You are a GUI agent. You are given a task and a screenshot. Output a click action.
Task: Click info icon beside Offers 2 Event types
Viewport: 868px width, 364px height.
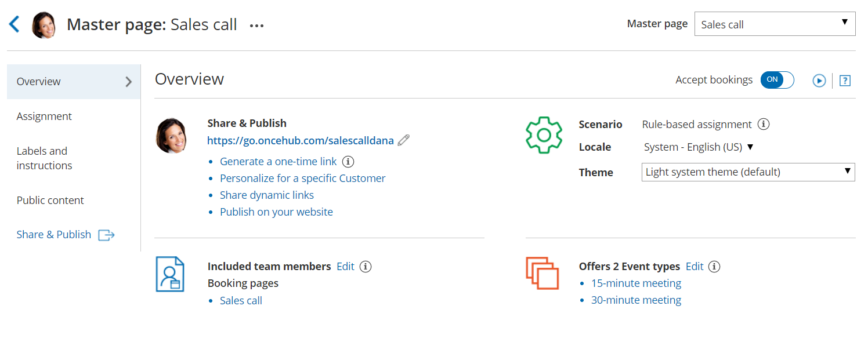tap(715, 267)
